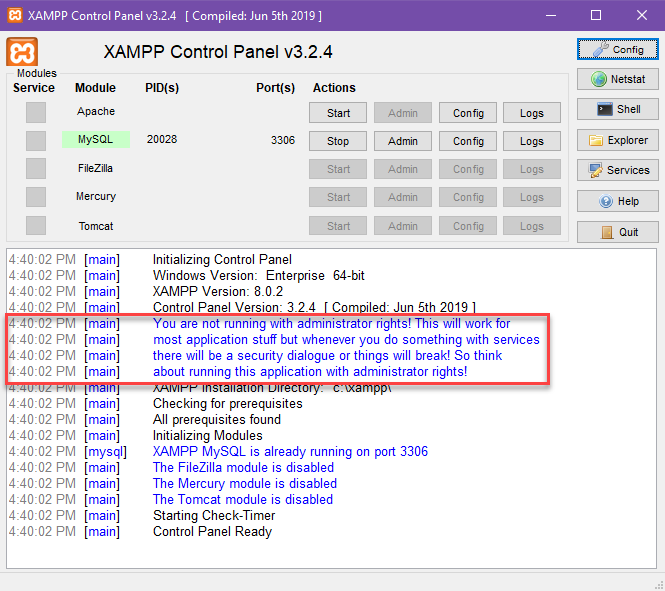665x591 pixels.
Task: Click the XAMPP icon in the title bar
Action: pyautogui.click(x=15, y=15)
